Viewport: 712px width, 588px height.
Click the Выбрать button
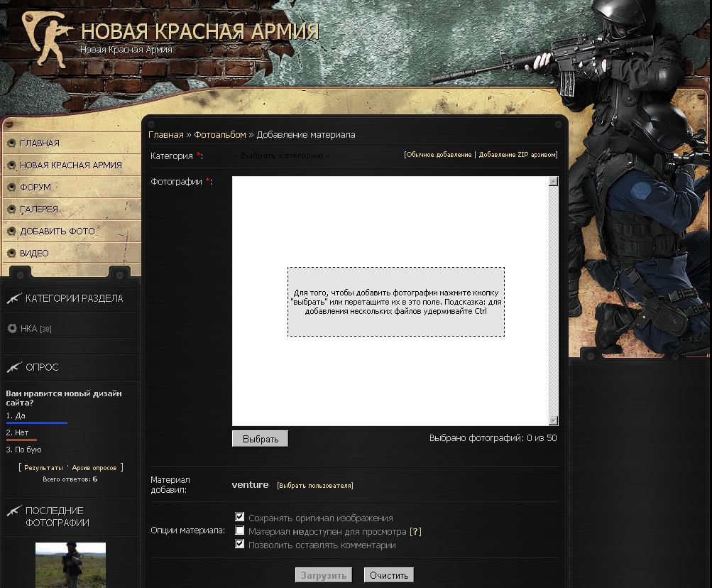(x=261, y=439)
